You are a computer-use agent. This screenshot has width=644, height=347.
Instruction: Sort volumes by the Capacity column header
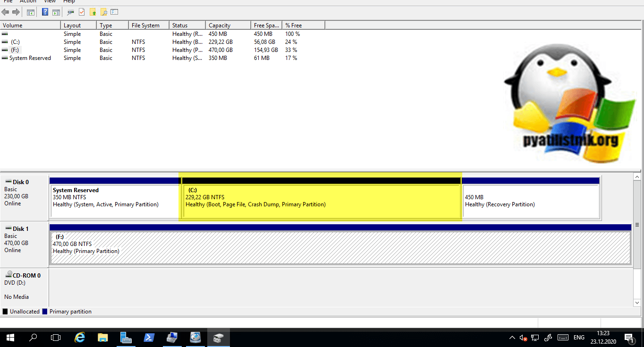(x=228, y=25)
